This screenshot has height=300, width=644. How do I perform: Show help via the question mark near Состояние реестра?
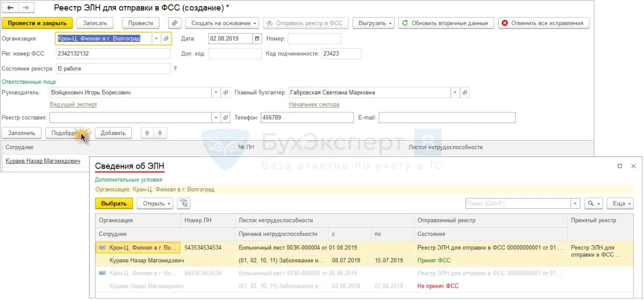[175, 68]
